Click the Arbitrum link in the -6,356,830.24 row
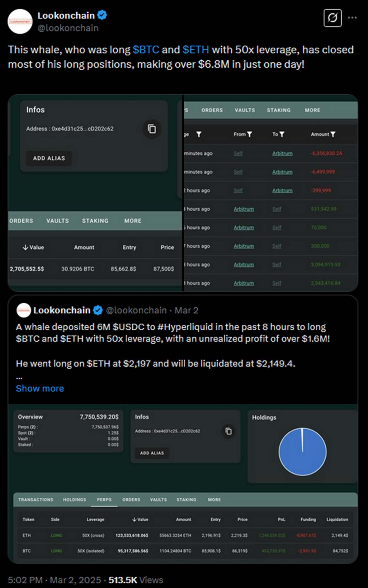 282,153
